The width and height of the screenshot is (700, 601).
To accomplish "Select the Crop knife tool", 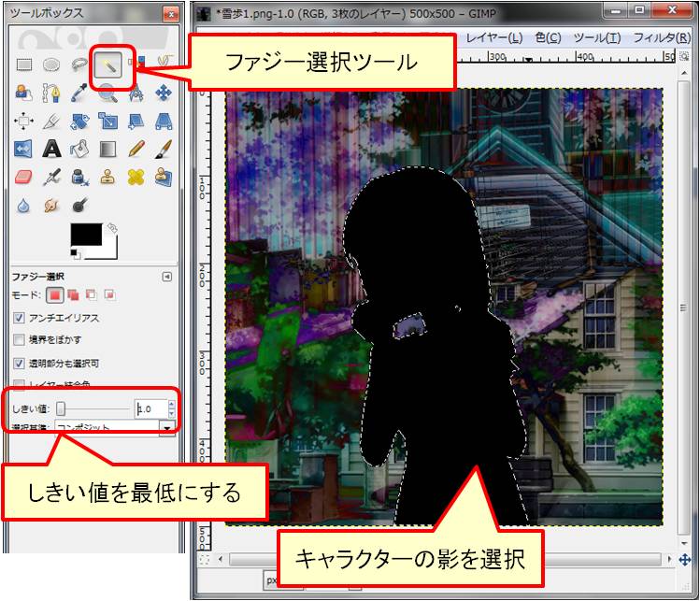I will 51,121.
